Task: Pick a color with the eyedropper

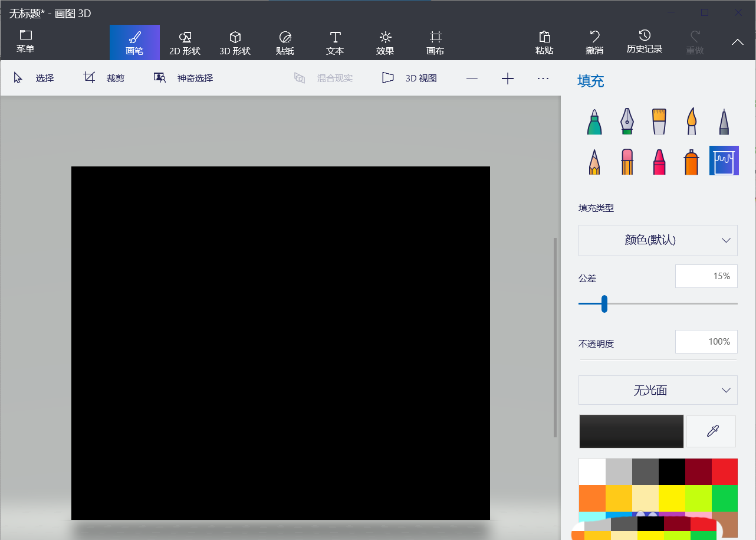Action: coord(712,431)
